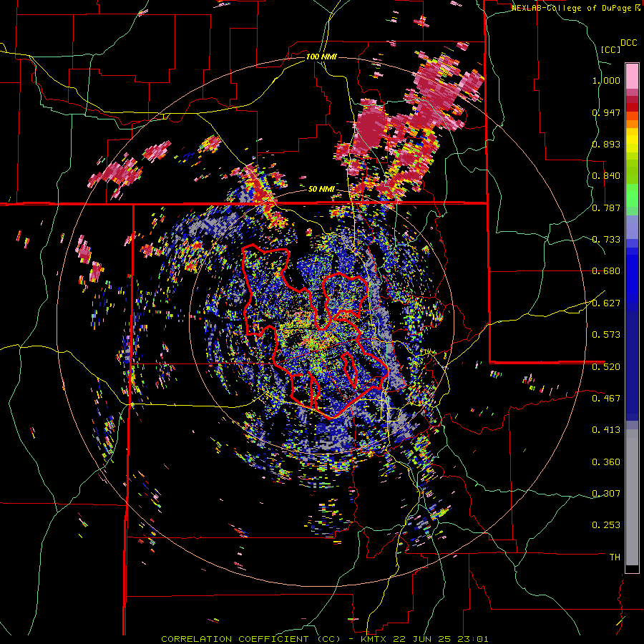This screenshot has height=644, width=644.
Task: Click the 0.467 scale value
Action: [x=606, y=399]
